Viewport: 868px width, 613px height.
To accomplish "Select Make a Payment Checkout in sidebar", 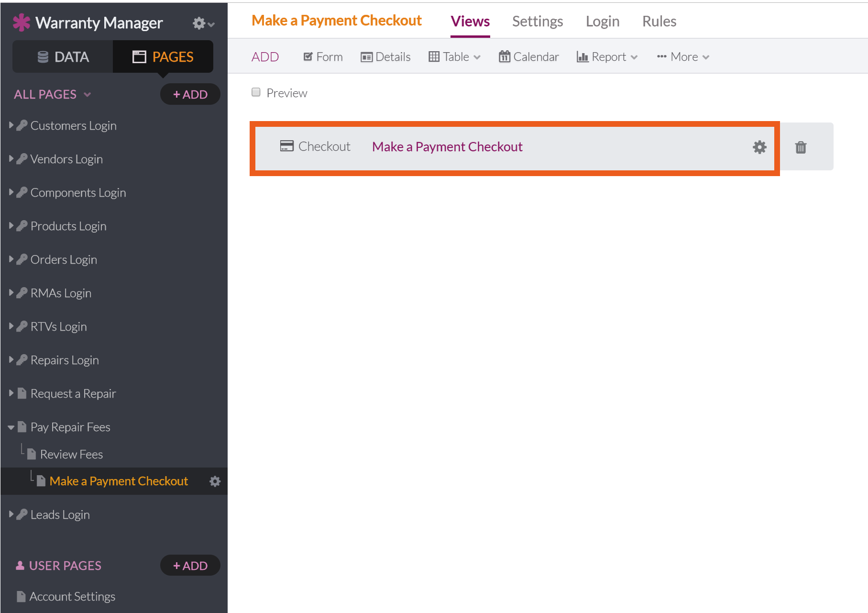I will point(119,481).
